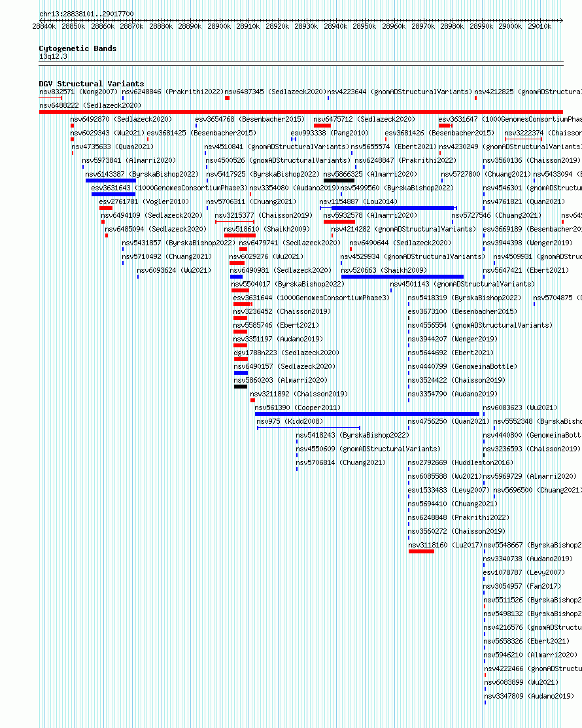Open nsv3054957 (Fan2017) variant
This screenshot has height=728, width=582.
(522, 587)
